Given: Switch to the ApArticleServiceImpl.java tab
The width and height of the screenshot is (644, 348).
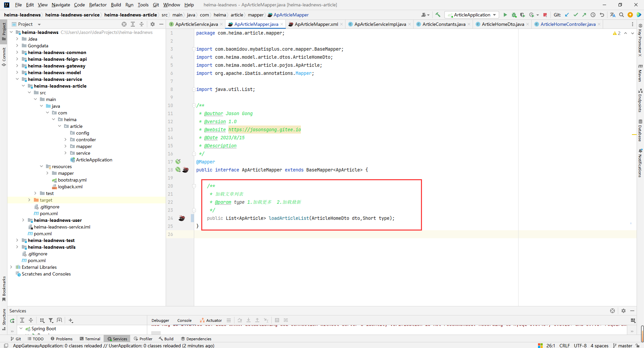Looking at the screenshot, I should [x=380, y=24].
